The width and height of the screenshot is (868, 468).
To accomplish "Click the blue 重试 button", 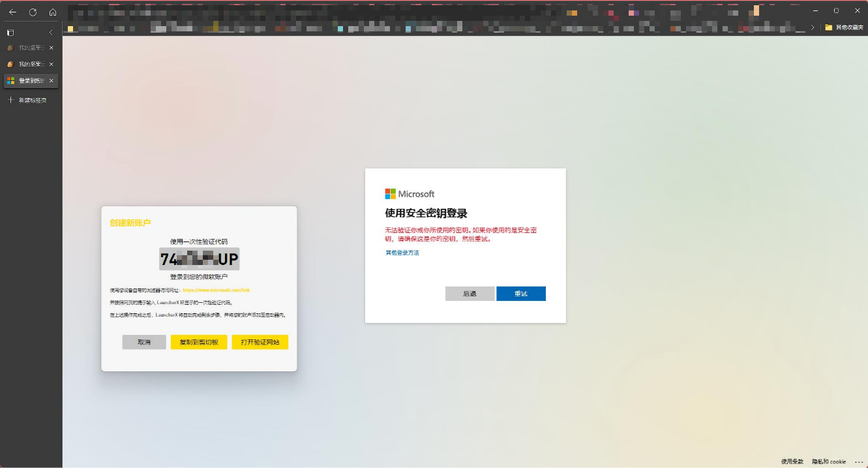I will pyautogui.click(x=521, y=294).
